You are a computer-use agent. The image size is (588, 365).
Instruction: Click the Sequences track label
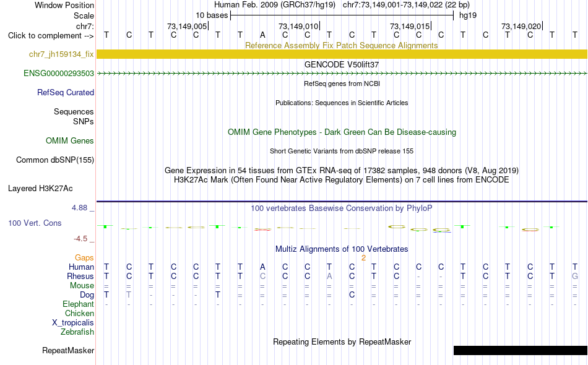coord(74,112)
